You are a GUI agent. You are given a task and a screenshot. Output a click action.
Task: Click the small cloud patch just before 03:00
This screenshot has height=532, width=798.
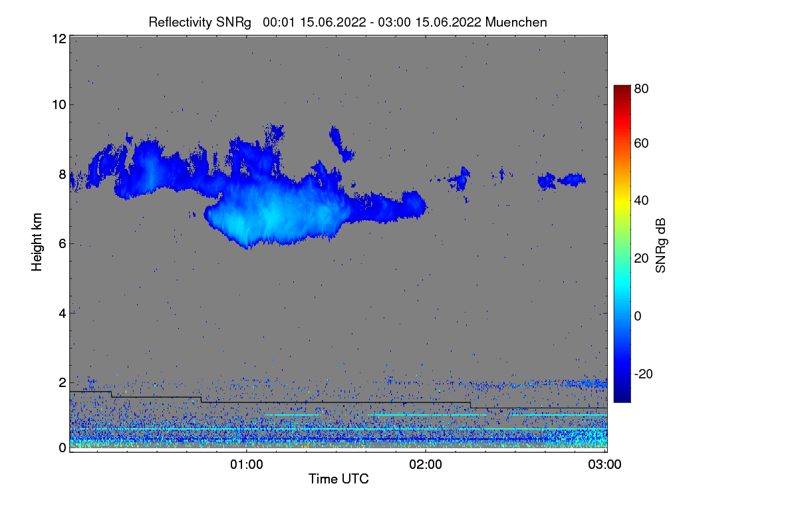click(x=571, y=179)
